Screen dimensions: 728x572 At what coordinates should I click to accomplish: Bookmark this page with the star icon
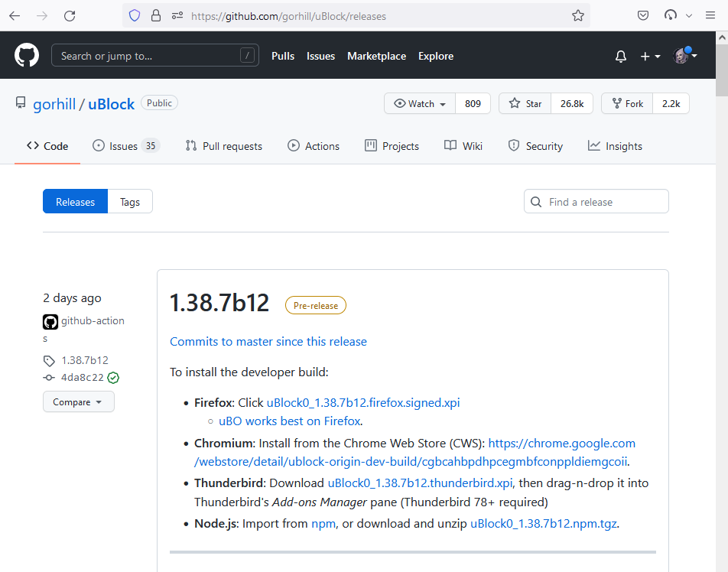578,16
